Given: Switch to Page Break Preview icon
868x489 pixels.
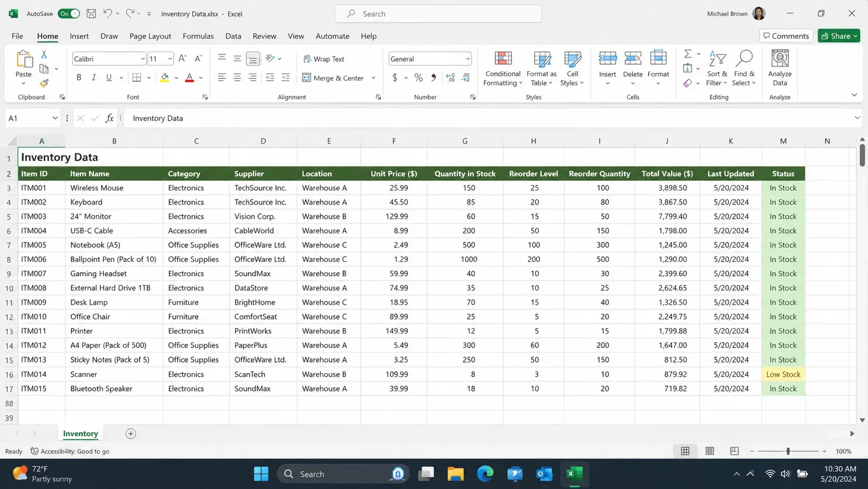Looking at the screenshot, I should click(x=734, y=451).
